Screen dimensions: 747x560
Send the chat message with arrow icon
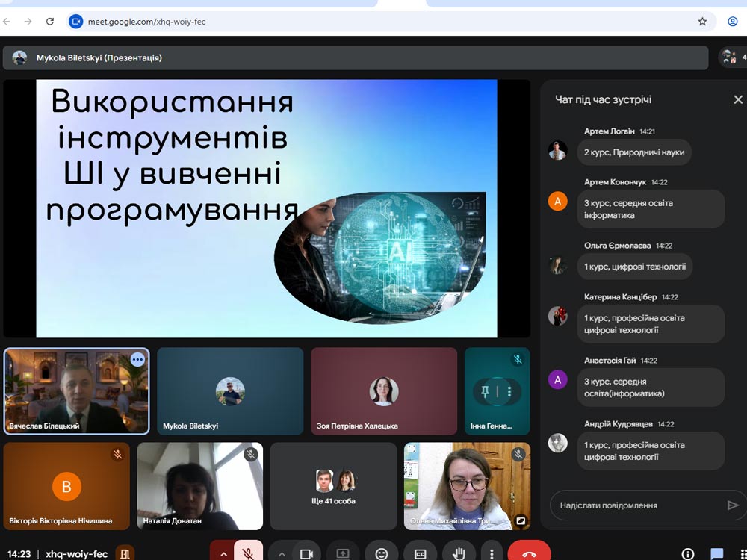point(732,505)
